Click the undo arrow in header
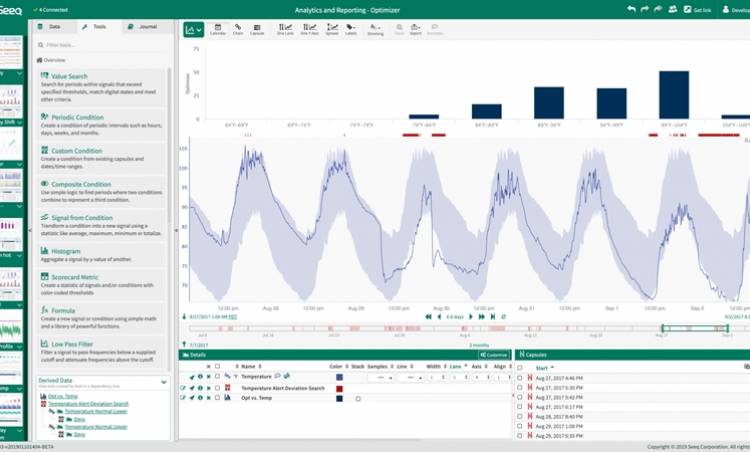750x452 pixels. click(x=631, y=8)
